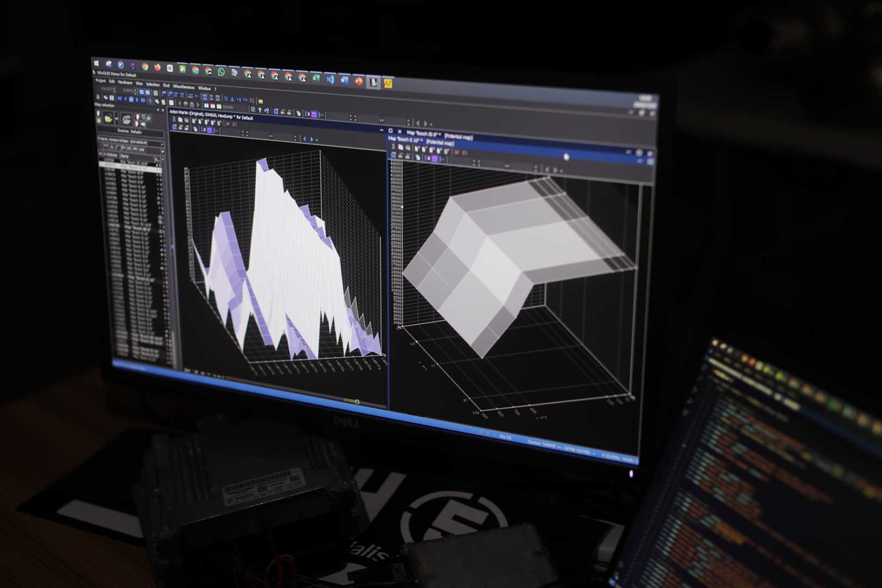Click the Name column header in map list
Image resolution: width=882 pixels, height=588 pixels.
pos(124,156)
